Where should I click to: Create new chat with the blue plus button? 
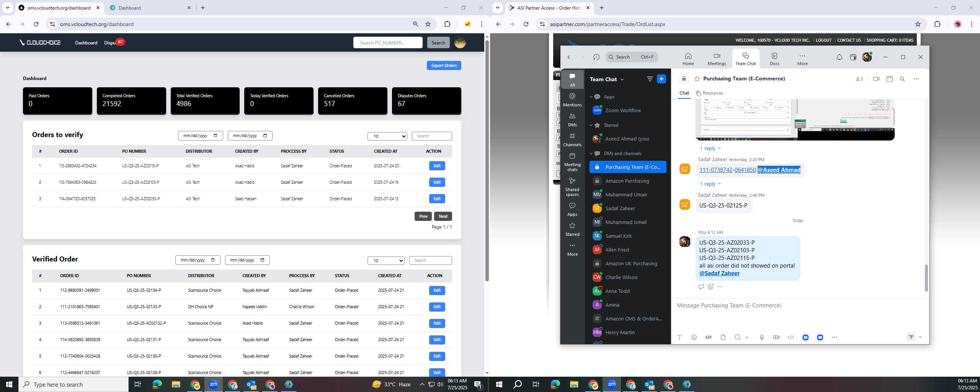(x=661, y=79)
